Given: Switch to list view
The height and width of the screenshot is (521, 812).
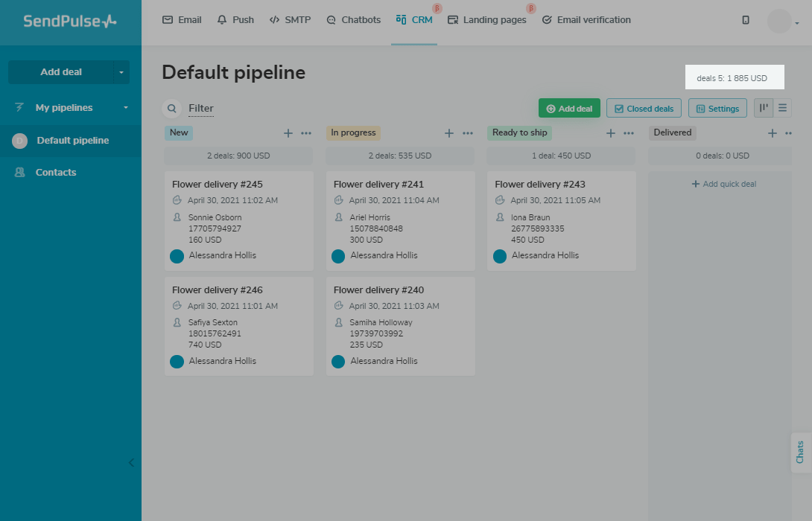Looking at the screenshot, I should [x=782, y=108].
